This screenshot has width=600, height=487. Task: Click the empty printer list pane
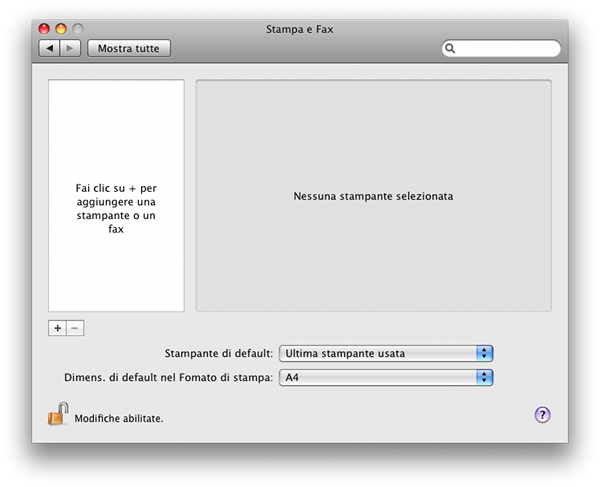[x=116, y=195]
